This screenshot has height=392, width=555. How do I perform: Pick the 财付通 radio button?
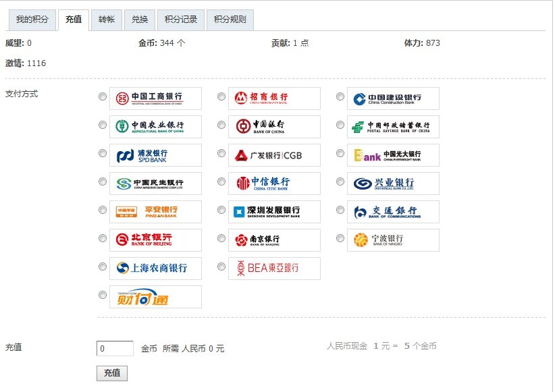click(103, 295)
